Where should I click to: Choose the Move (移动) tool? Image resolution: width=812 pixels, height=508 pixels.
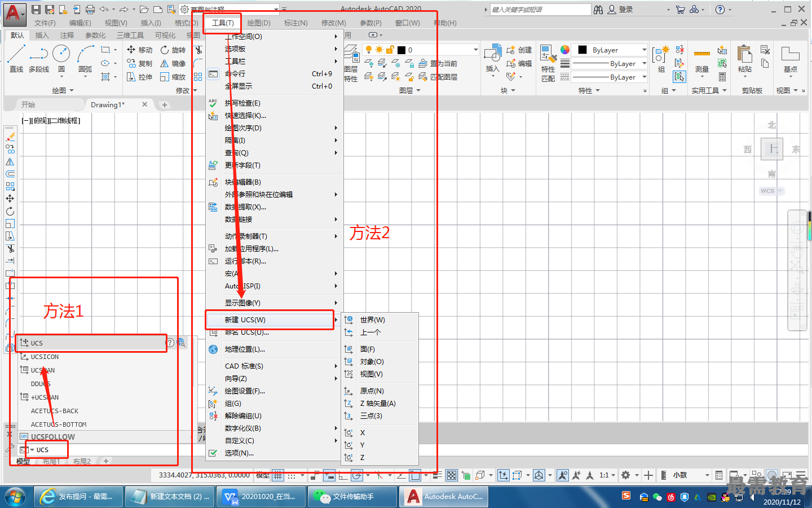[x=139, y=50]
